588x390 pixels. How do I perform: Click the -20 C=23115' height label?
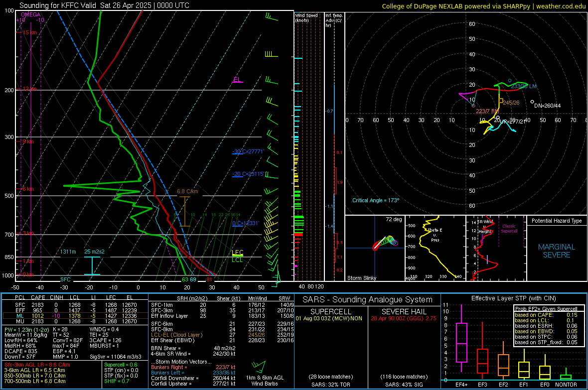coord(248,174)
